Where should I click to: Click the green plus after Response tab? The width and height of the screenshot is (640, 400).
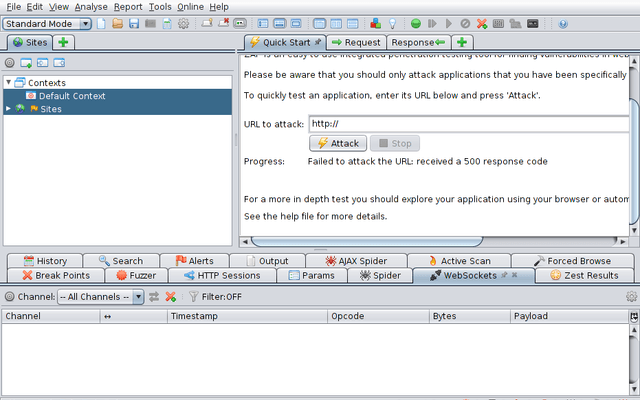click(x=462, y=42)
